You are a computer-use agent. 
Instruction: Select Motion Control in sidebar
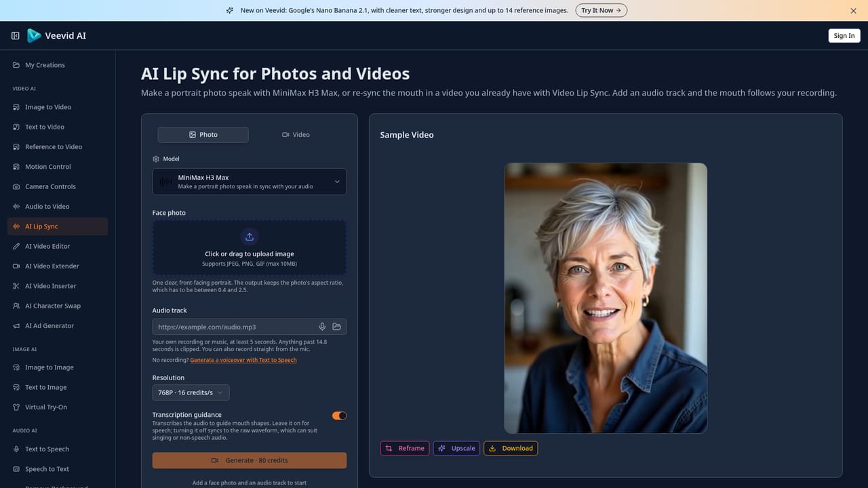(58, 167)
